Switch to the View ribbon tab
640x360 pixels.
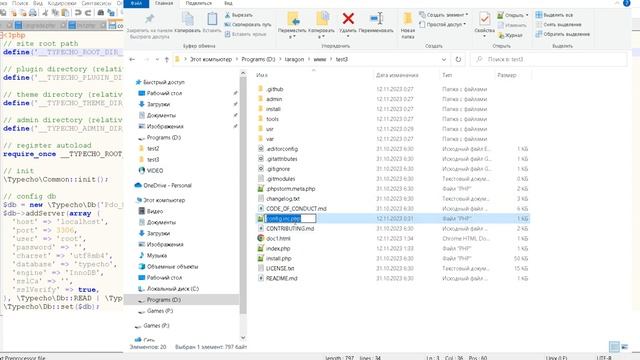coord(229,3)
